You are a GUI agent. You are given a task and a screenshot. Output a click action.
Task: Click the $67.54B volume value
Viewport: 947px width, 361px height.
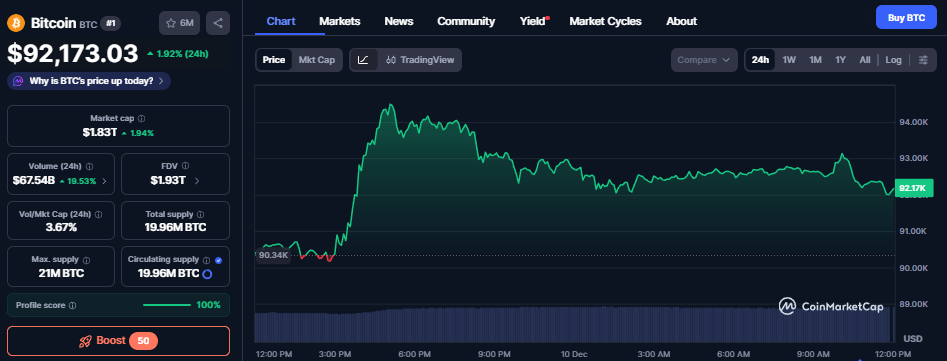point(34,180)
